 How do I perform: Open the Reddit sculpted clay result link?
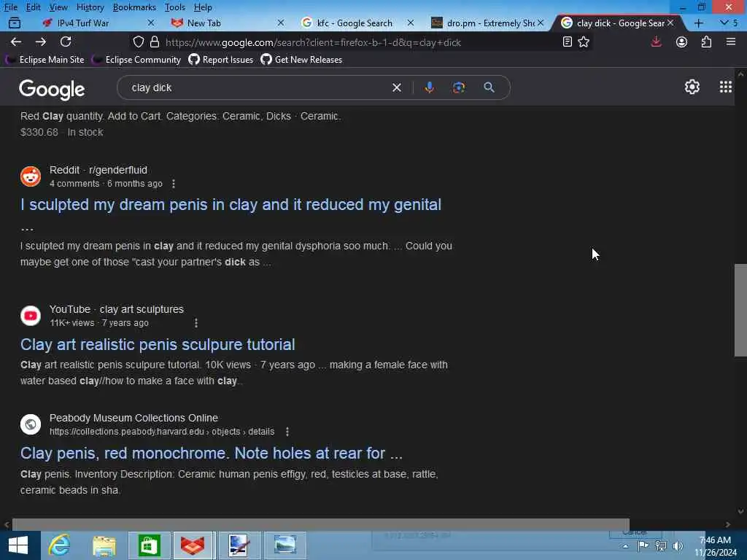231,205
